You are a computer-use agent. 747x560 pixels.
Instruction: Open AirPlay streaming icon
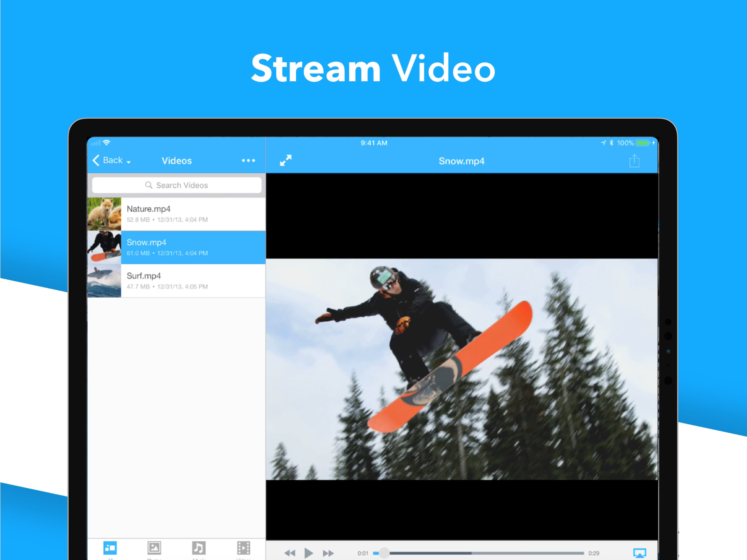pyautogui.click(x=639, y=553)
